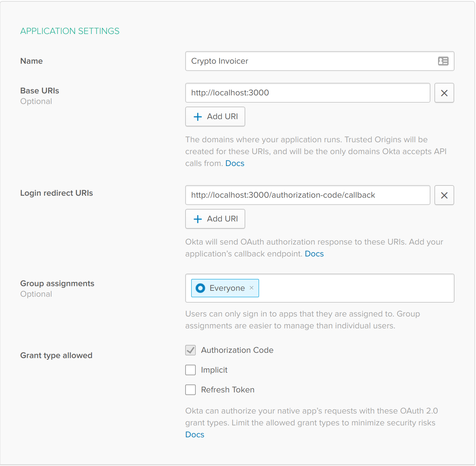476x466 pixels.
Task: Open Docs link for callback endpoint
Action: coord(314,254)
